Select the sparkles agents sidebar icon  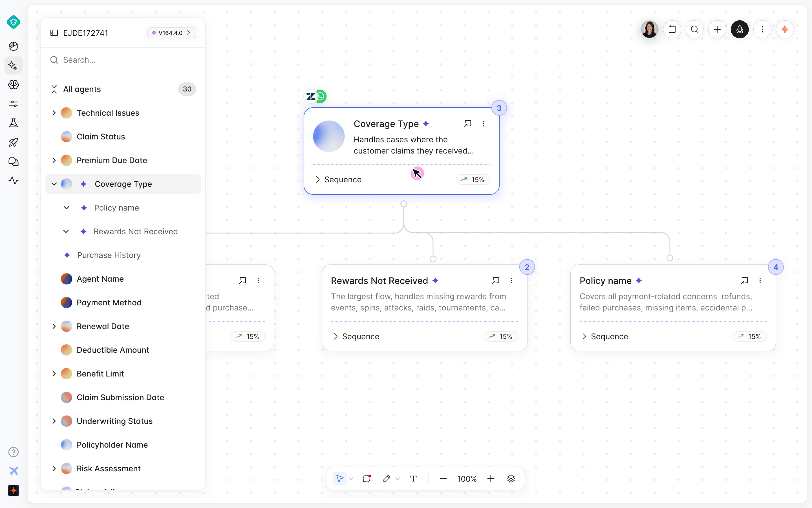pyautogui.click(x=14, y=65)
